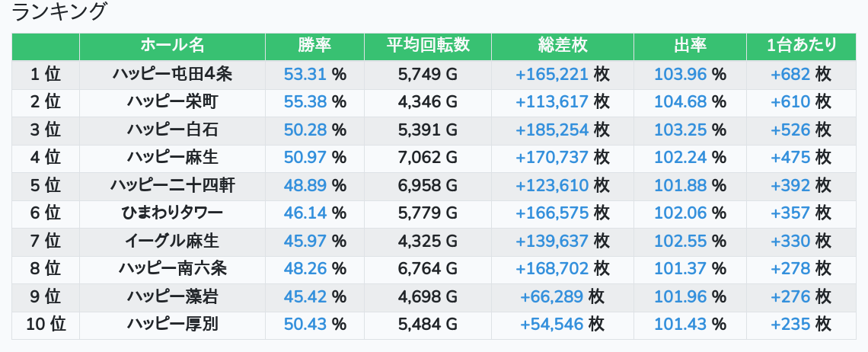Open hall ハッピー白石
868x352 pixels.
[172, 130]
